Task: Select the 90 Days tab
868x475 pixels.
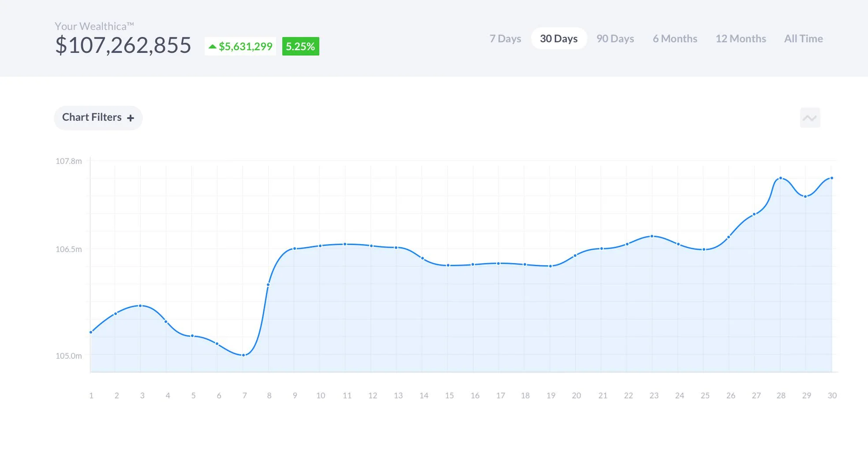Action: click(x=615, y=39)
